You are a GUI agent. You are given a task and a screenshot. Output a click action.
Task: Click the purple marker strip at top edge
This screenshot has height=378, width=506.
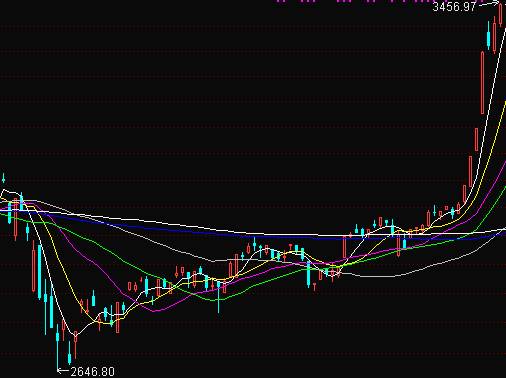(x=380, y=1)
